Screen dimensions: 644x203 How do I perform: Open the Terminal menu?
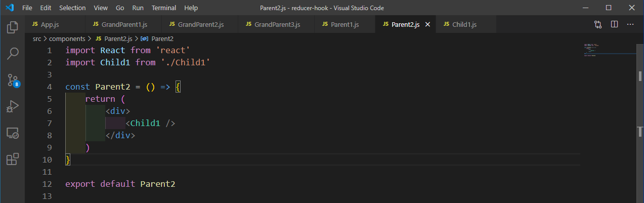[x=164, y=8]
